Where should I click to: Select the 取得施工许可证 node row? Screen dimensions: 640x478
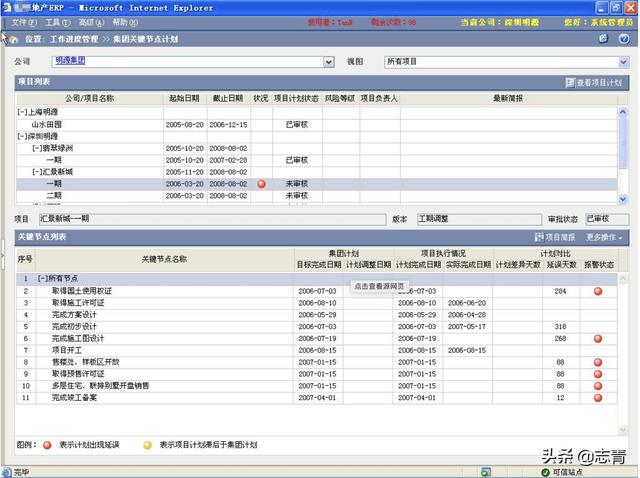tap(316, 303)
